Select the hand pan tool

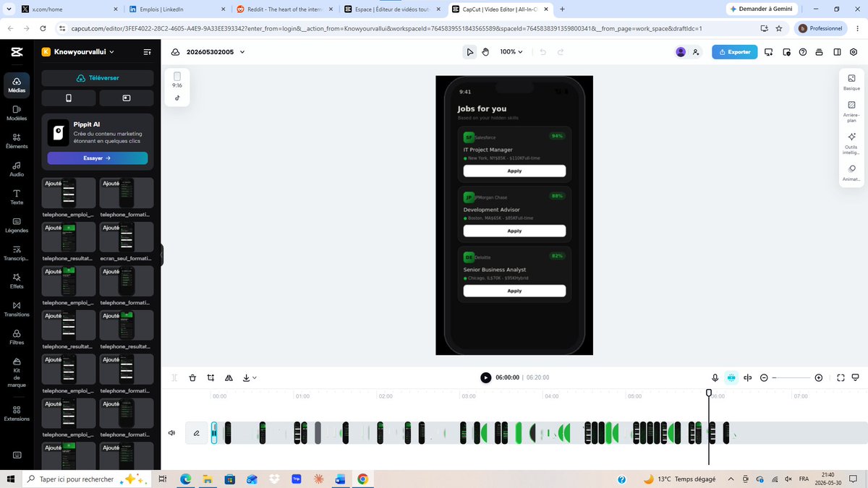pos(486,52)
